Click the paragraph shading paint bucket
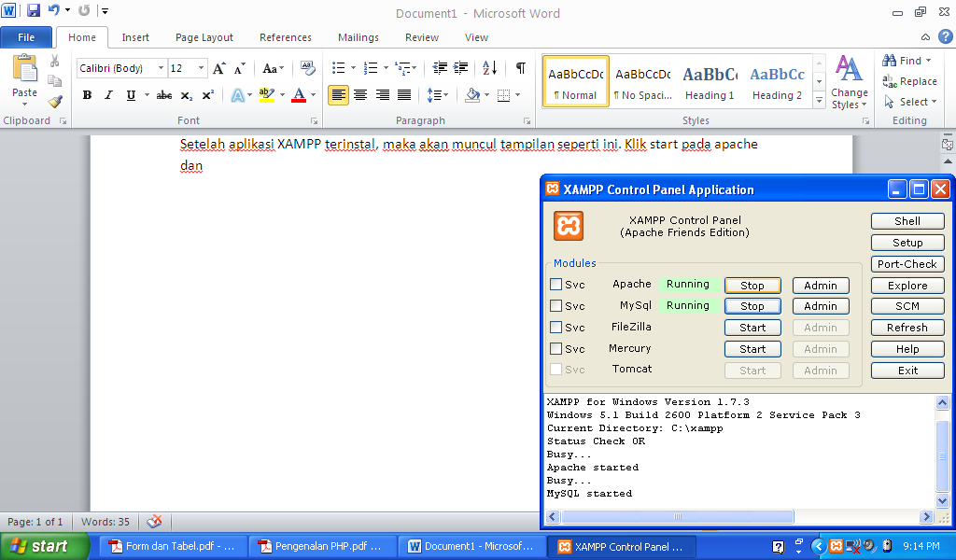The height and width of the screenshot is (560, 956). coord(472,95)
